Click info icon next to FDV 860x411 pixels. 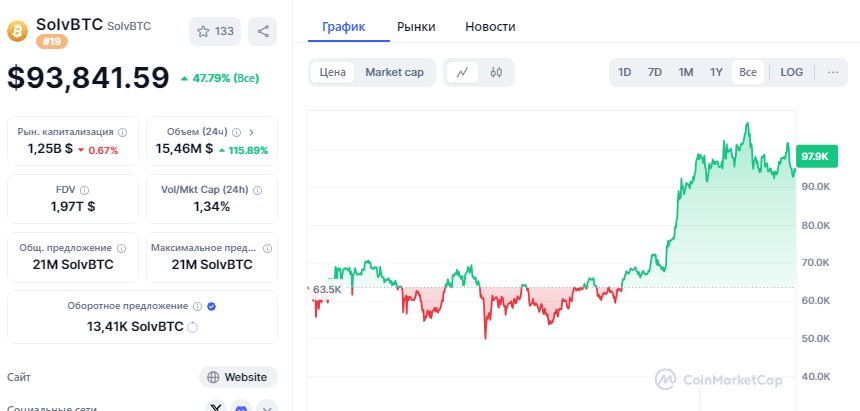pyautogui.click(x=84, y=189)
